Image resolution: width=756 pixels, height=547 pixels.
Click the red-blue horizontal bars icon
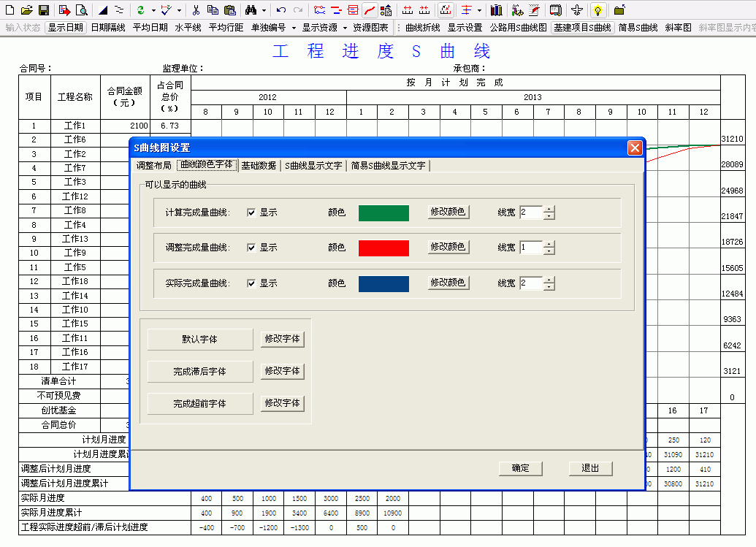pyautogui.click(x=336, y=9)
